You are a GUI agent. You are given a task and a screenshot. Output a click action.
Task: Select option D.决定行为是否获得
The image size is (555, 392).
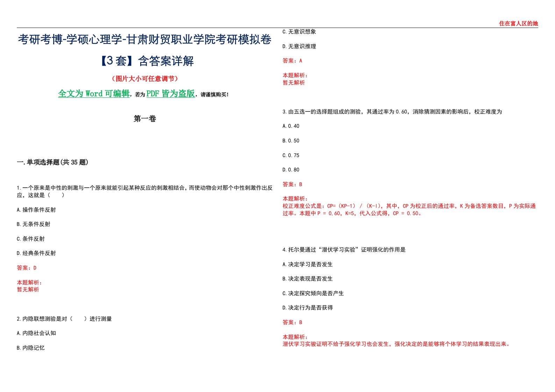(x=308, y=308)
